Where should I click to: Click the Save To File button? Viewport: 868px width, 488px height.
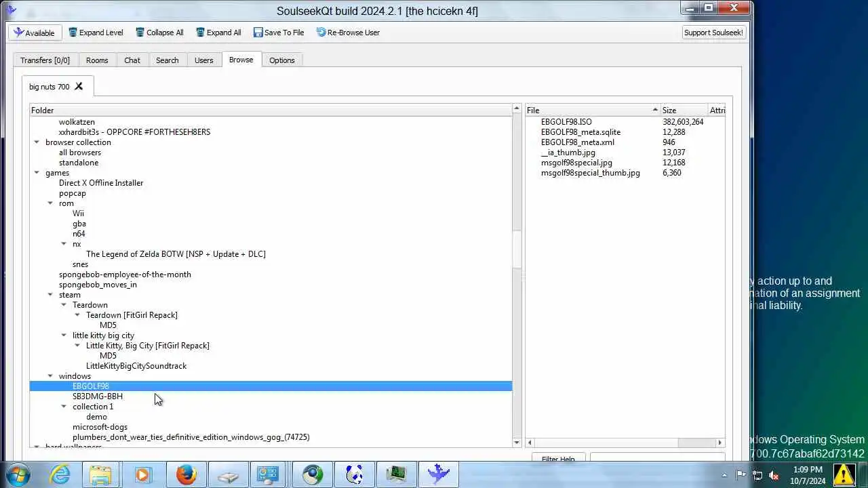coord(279,33)
